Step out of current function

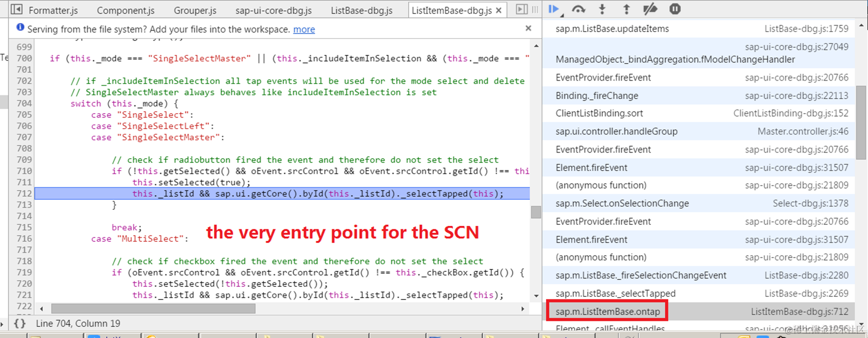point(626,9)
